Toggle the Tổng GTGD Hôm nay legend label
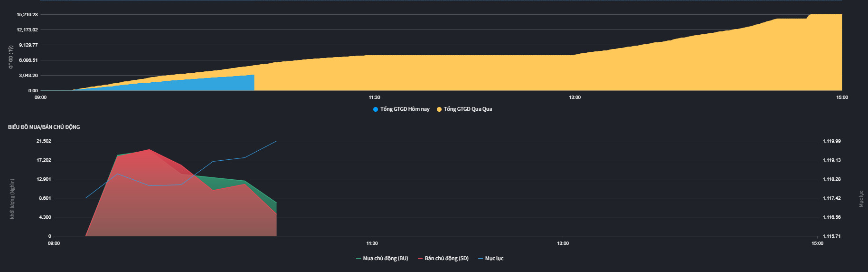868x272 pixels. pos(405,109)
